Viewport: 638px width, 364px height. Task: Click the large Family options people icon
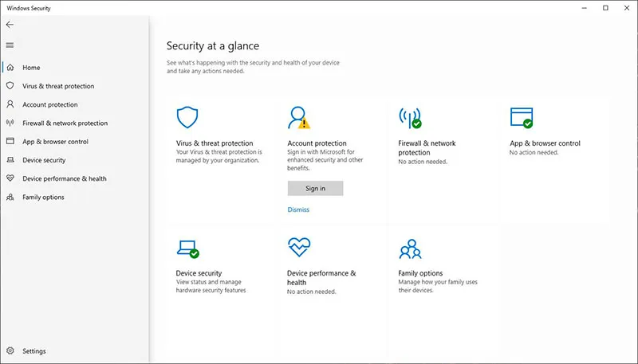410,249
